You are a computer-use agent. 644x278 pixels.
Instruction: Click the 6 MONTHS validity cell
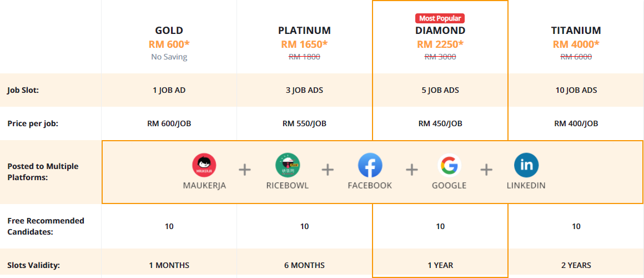(x=304, y=265)
